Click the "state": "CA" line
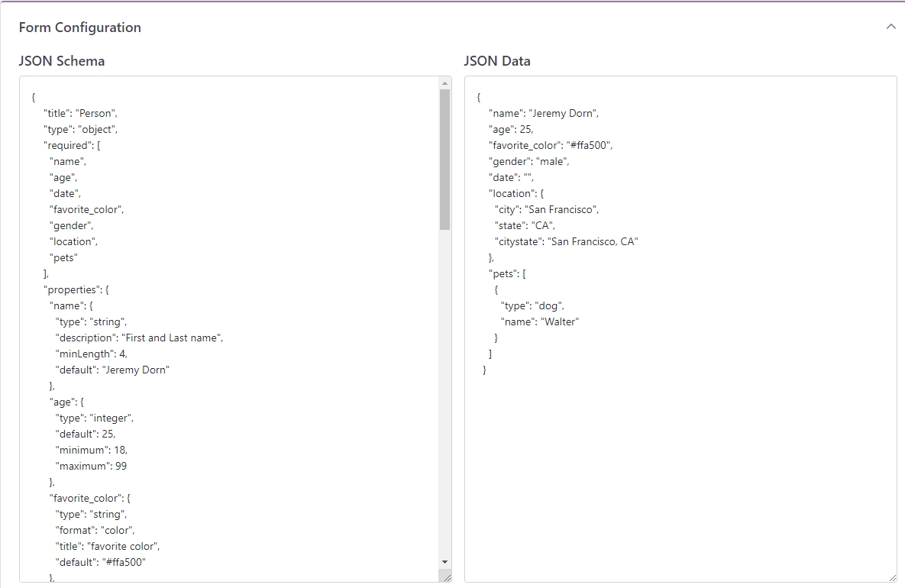The width and height of the screenshot is (905, 588). (525, 225)
